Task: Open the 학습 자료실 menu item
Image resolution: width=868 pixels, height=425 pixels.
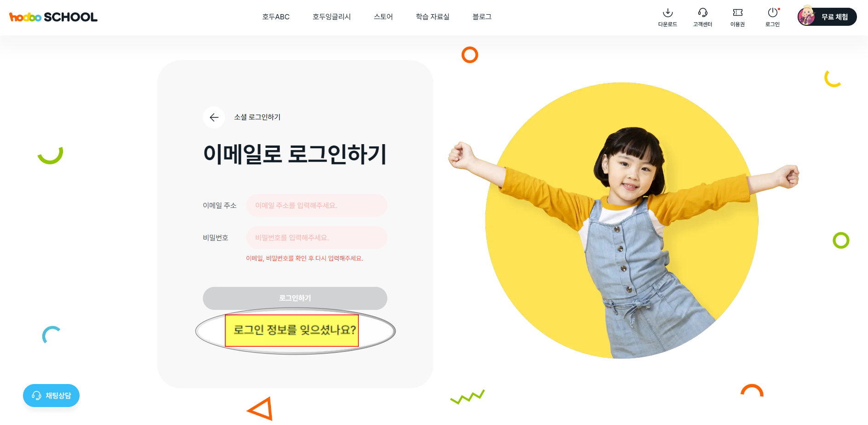Action: 433,17
